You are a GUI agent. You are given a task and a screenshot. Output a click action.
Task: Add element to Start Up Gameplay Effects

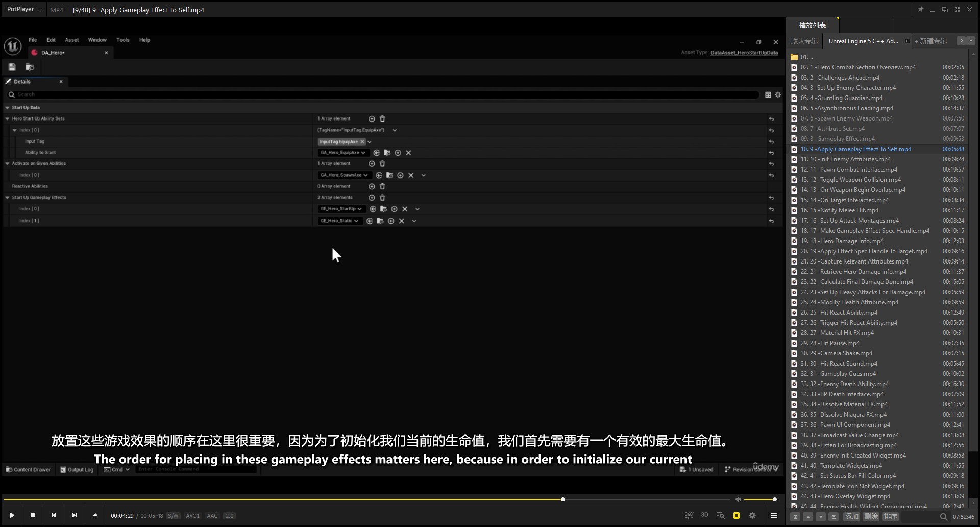pyautogui.click(x=372, y=197)
